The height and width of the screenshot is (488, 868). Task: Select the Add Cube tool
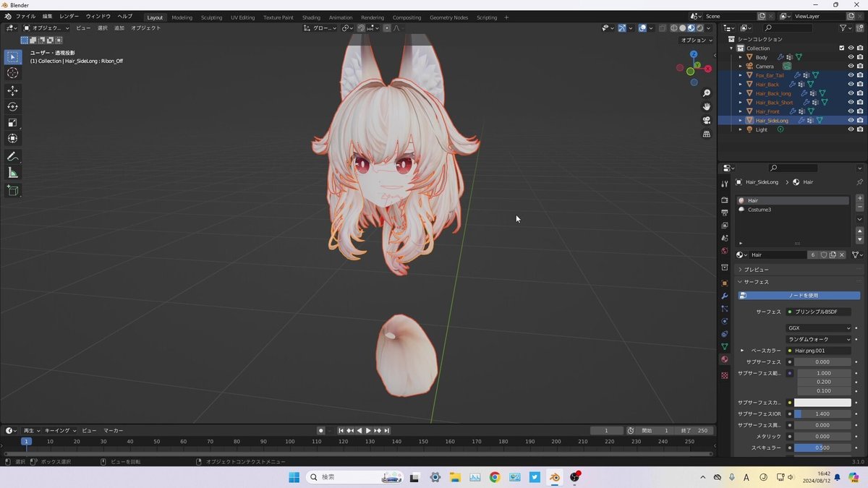[x=12, y=190]
